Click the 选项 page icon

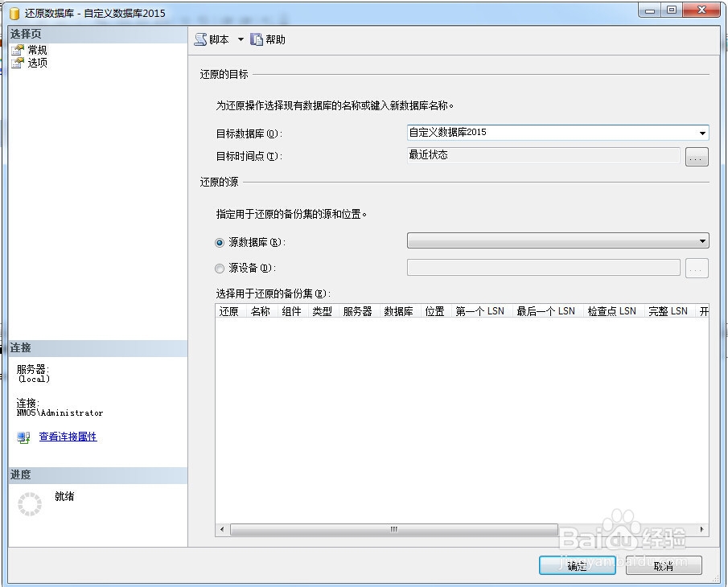pyautogui.click(x=18, y=63)
